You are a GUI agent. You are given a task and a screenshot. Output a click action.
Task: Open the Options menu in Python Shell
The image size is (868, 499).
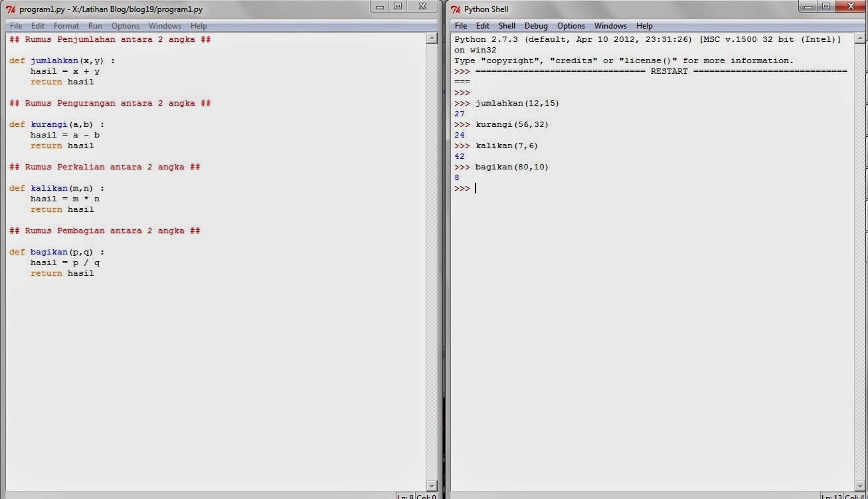click(570, 25)
